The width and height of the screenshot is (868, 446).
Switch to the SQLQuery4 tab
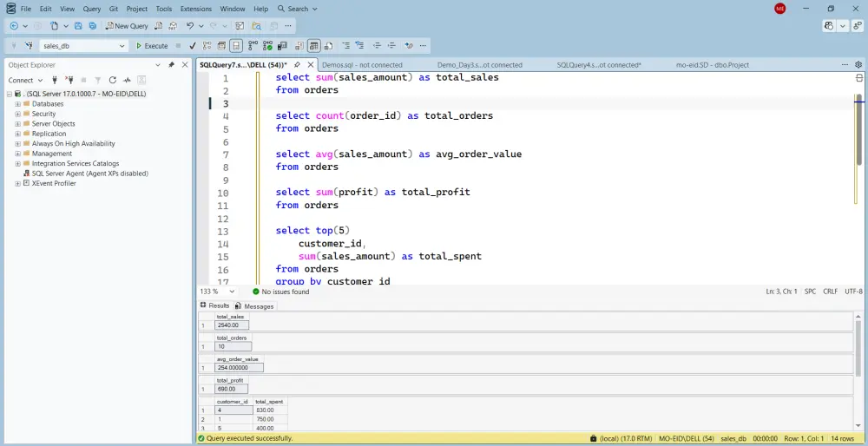pos(599,65)
